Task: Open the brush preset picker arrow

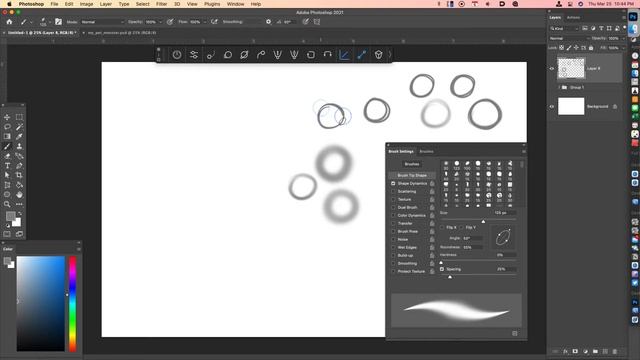Action: coord(49,22)
